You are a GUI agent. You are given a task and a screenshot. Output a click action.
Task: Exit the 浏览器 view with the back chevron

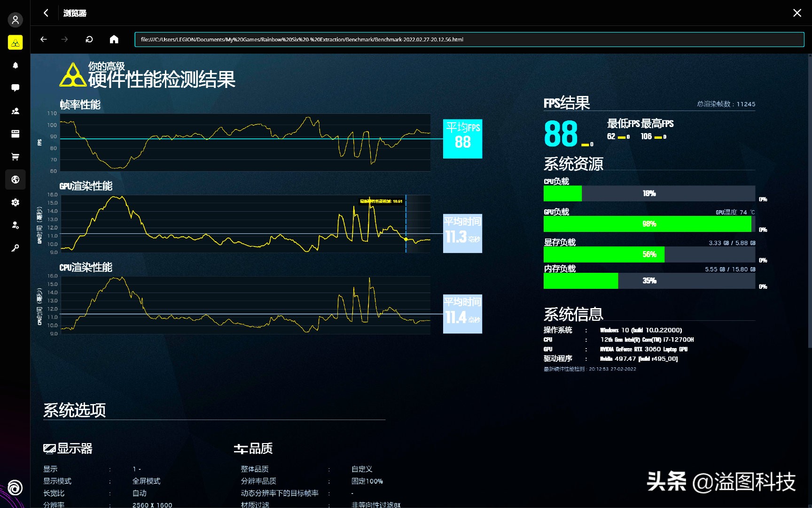coord(46,13)
